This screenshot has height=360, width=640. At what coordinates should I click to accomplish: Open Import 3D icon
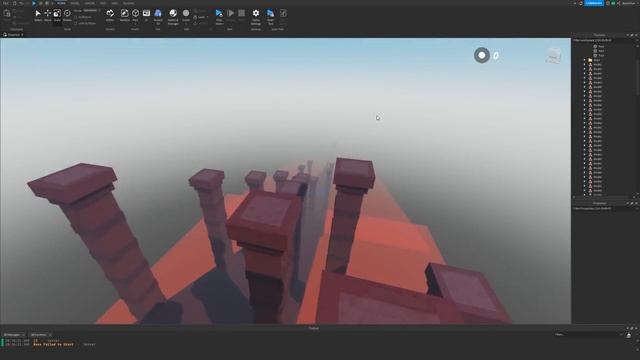[158, 16]
